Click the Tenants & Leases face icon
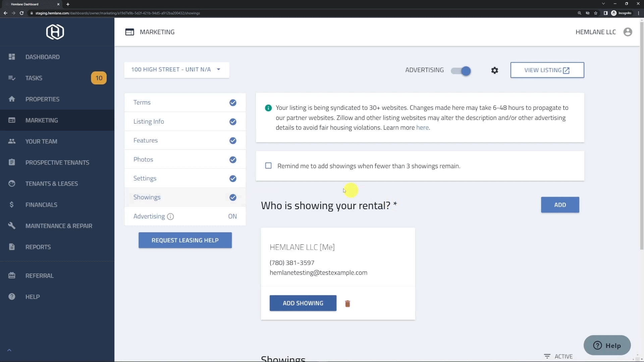 tap(12, 183)
